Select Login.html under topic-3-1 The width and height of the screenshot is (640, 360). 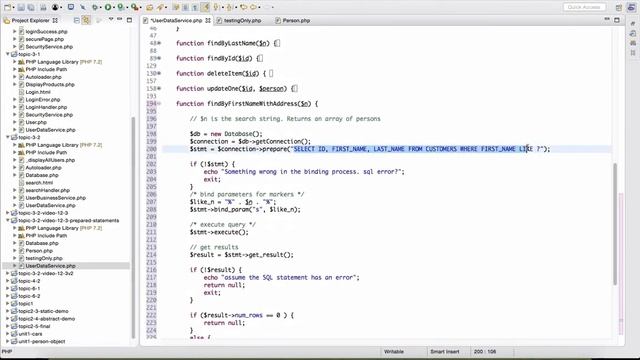38,92
